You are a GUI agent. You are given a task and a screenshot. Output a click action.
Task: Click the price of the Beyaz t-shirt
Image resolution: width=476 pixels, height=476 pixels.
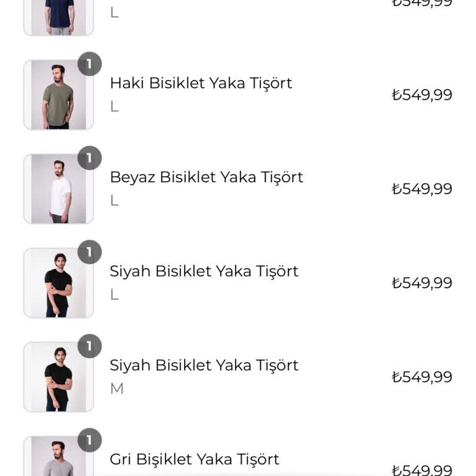click(422, 189)
